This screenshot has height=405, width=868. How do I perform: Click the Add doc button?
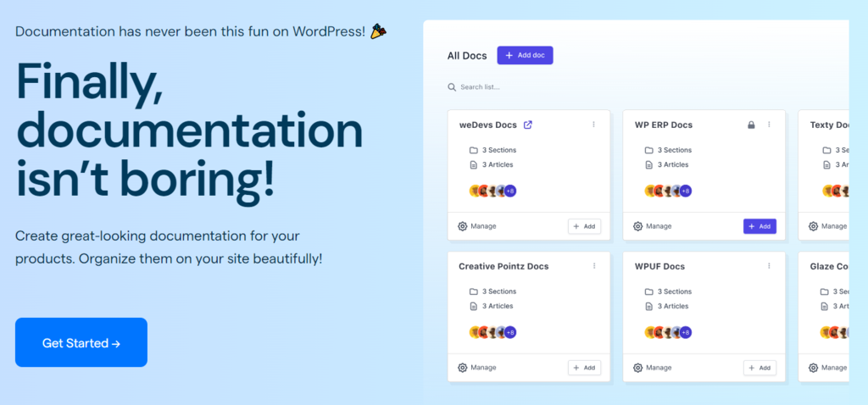[525, 55]
